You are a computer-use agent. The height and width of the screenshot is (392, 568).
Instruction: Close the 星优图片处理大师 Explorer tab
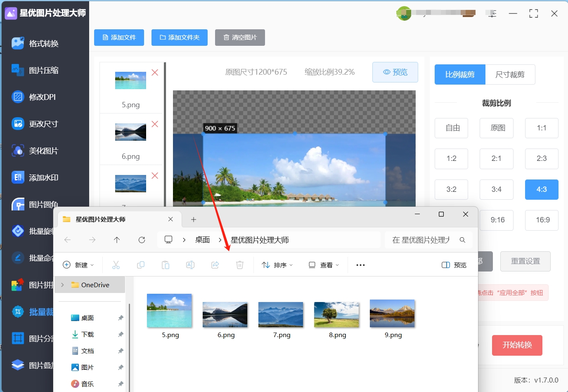[x=170, y=220]
